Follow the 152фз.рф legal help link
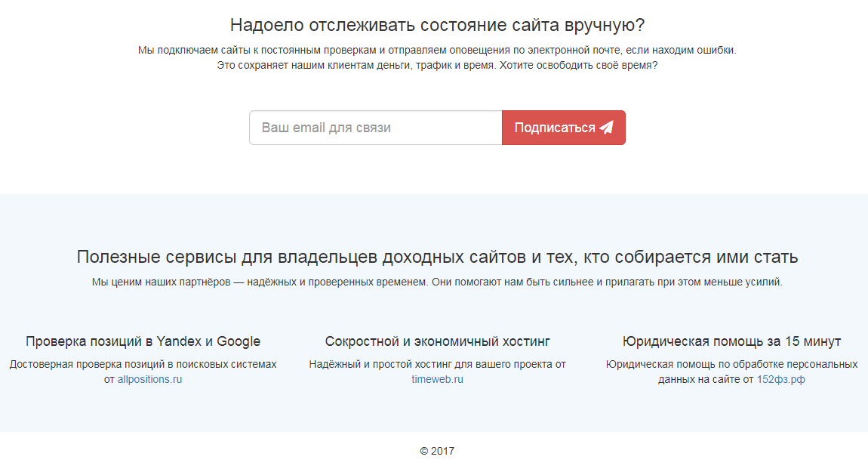 pyautogui.click(x=780, y=379)
